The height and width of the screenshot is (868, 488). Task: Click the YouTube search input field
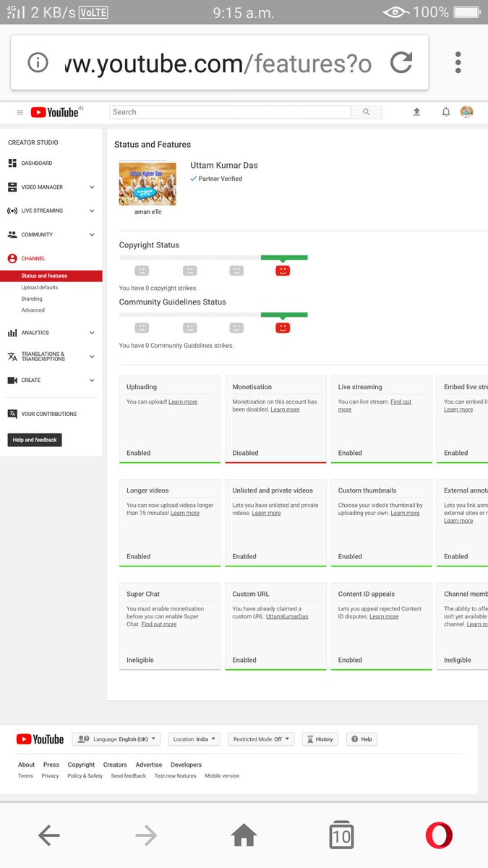click(x=230, y=112)
